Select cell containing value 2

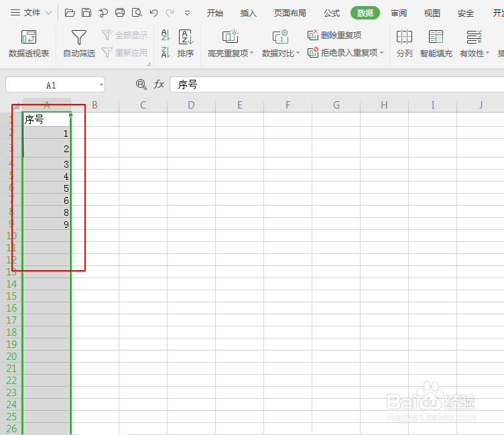coord(47,148)
